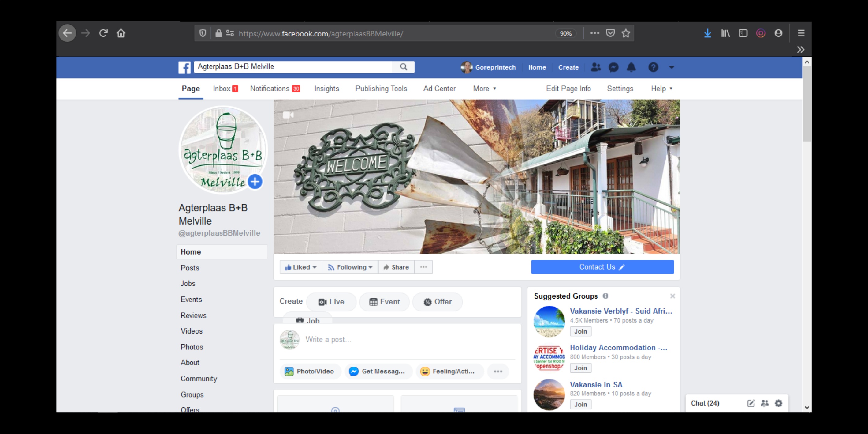This screenshot has height=434, width=868.
Task: Open the account dropdown arrow in the blue bar
Action: point(671,67)
